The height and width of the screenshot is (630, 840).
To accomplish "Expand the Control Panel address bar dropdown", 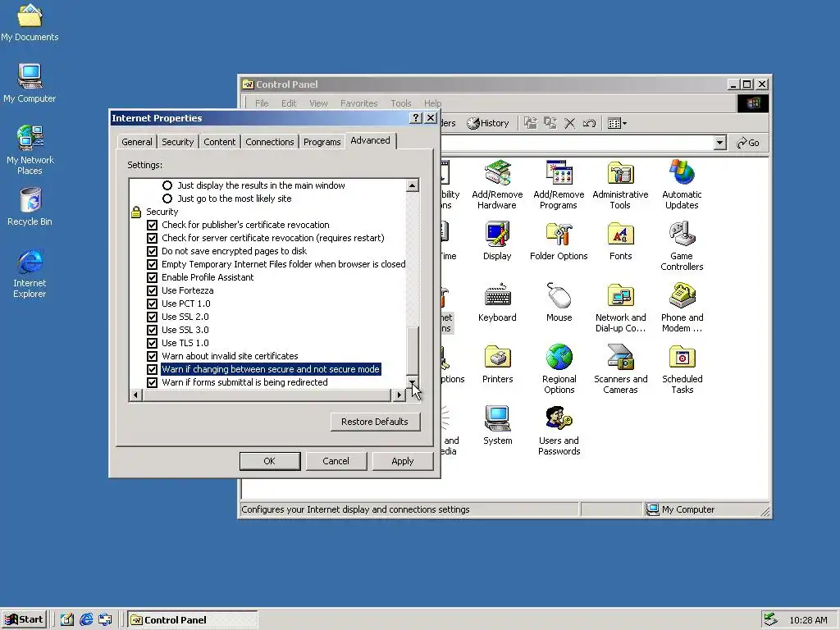I will (x=720, y=143).
